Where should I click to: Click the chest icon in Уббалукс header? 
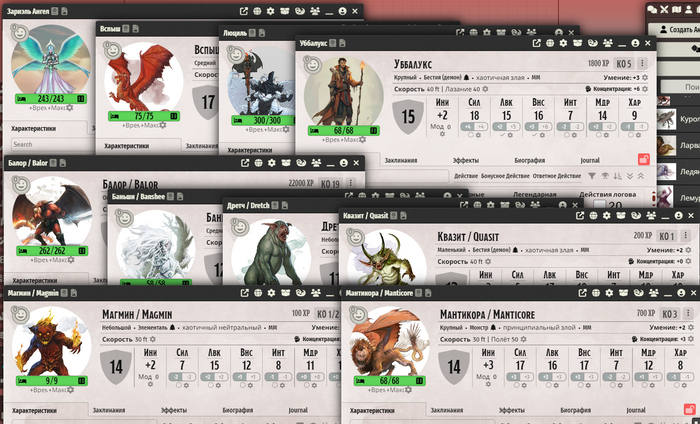577,43
